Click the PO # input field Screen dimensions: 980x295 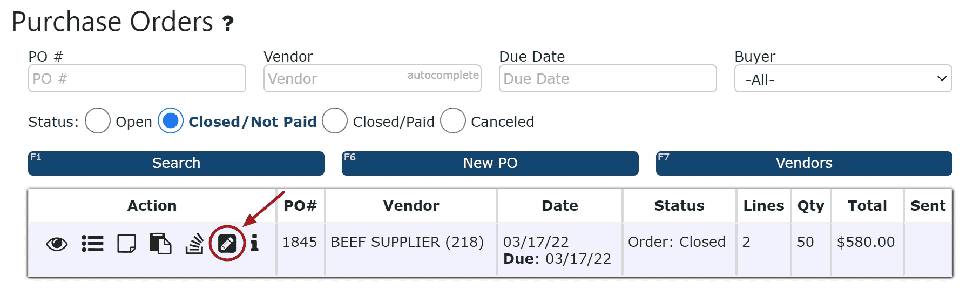[x=137, y=79]
